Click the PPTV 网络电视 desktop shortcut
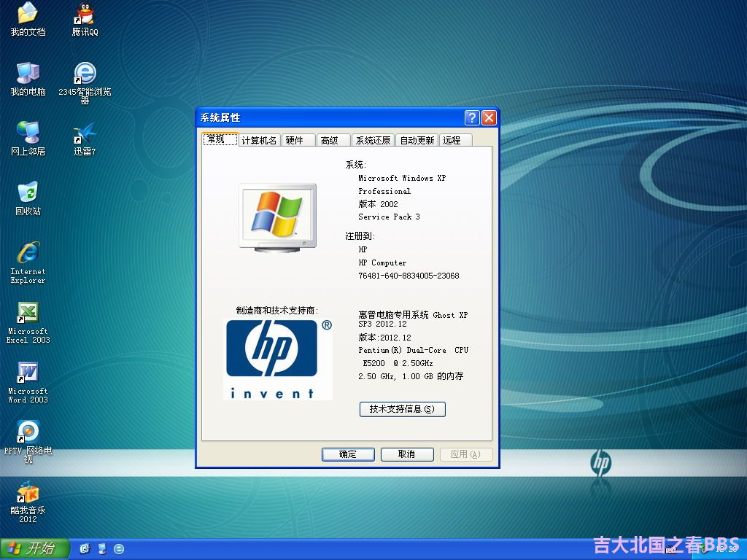747x560 pixels. 28,442
